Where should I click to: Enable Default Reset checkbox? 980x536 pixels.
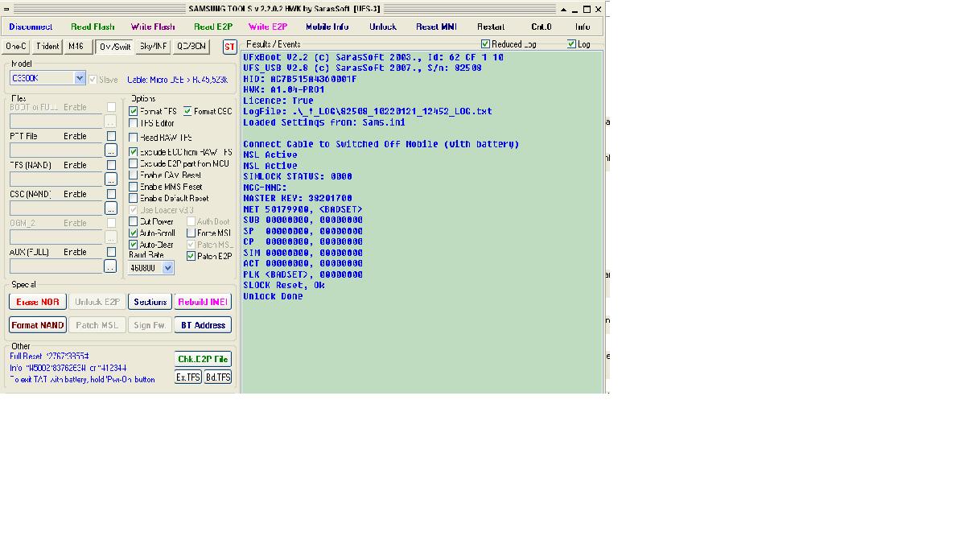click(x=134, y=198)
